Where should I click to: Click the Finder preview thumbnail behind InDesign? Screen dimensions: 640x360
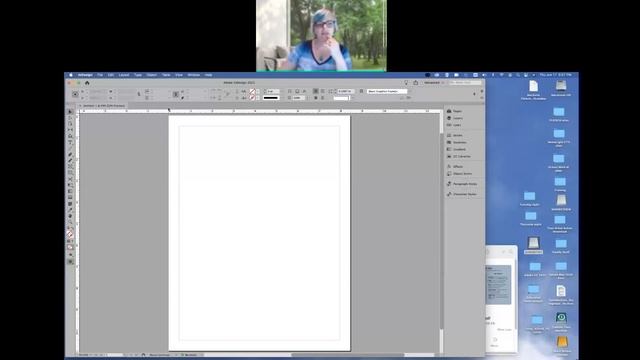tap(498, 284)
